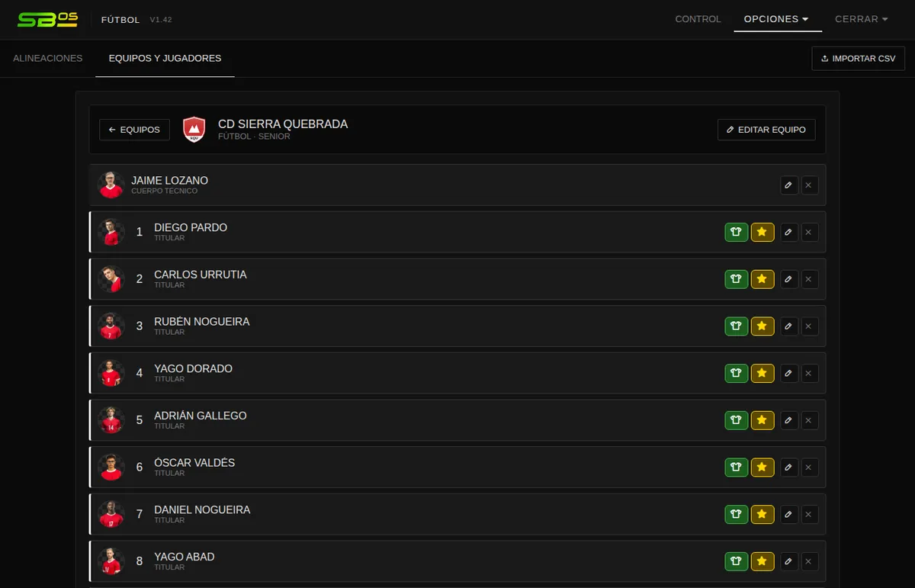Toggle the star for Óscar Valdés

[762, 468]
